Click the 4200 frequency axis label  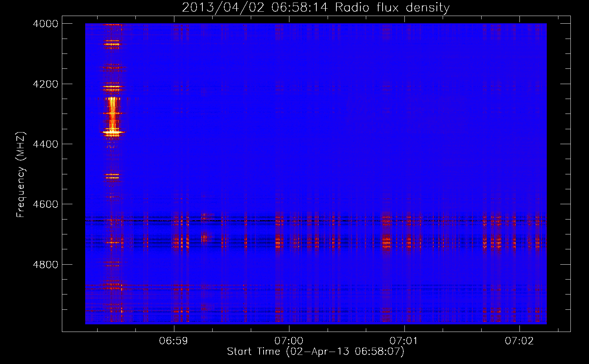click(46, 84)
